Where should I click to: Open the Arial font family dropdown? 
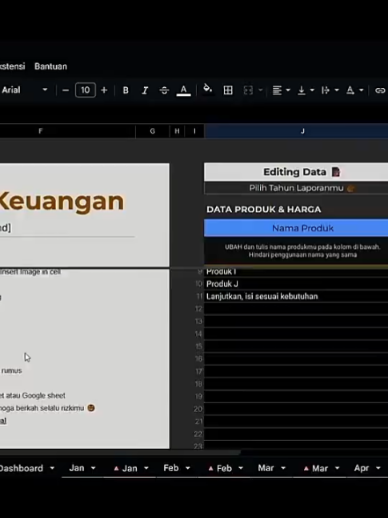(25, 90)
